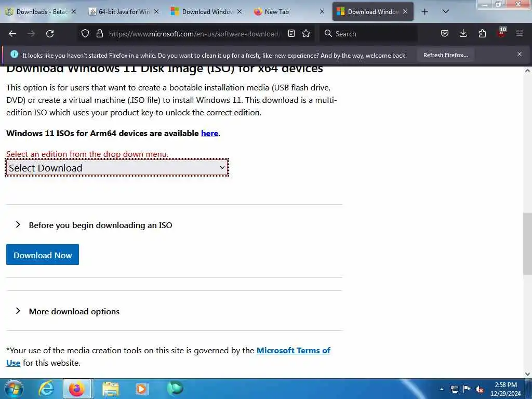Open the Extensions puzzle icon
The height and width of the screenshot is (399, 532).
click(x=482, y=33)
